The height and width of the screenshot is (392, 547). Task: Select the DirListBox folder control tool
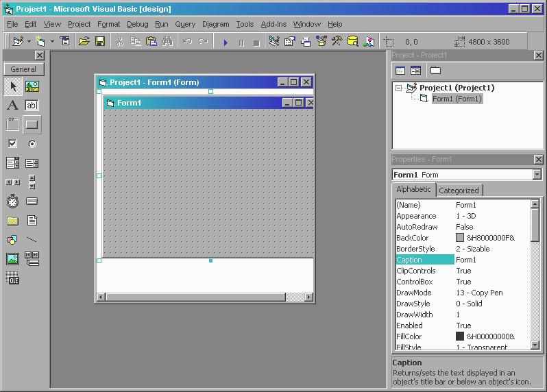[x=13, y=221]
